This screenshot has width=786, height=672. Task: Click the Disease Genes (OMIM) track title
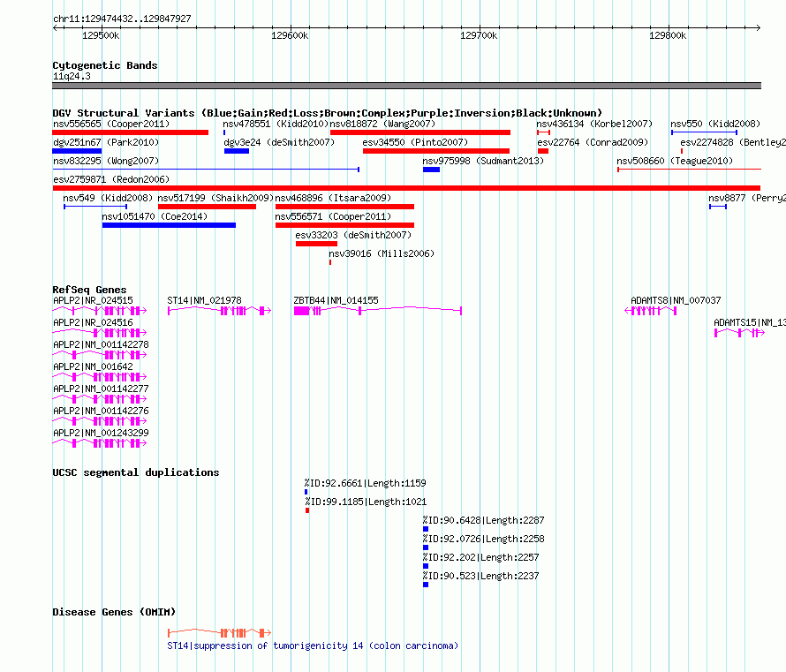[114, 612]
